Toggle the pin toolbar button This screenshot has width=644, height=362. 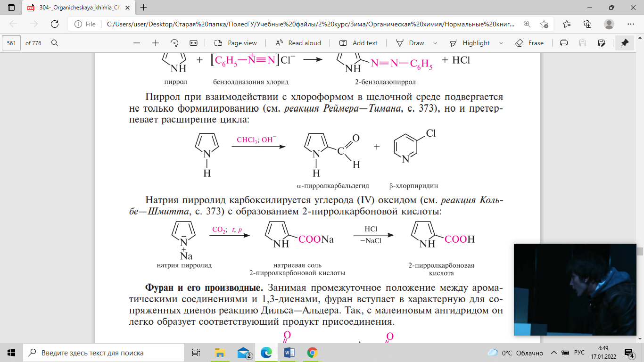tap(625, 43)
